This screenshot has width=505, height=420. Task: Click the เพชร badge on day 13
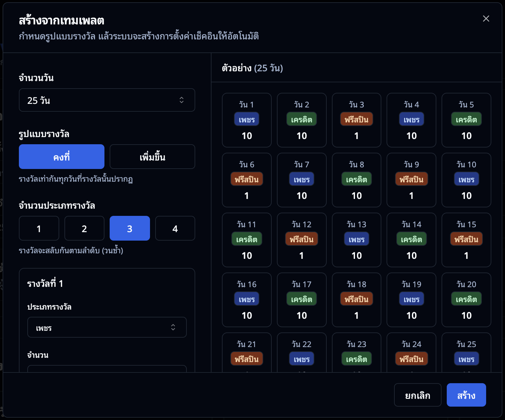pyautogui.click(x=356, y=239)
